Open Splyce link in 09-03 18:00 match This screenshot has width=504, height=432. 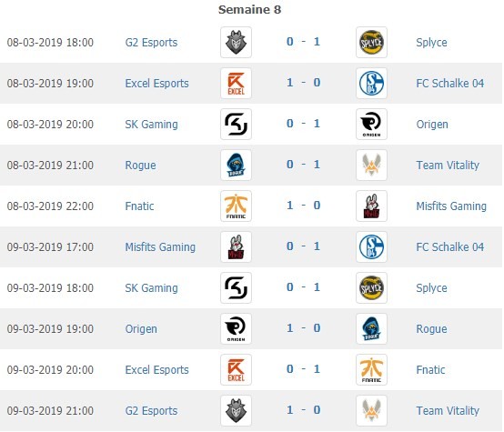coord(431,288)
